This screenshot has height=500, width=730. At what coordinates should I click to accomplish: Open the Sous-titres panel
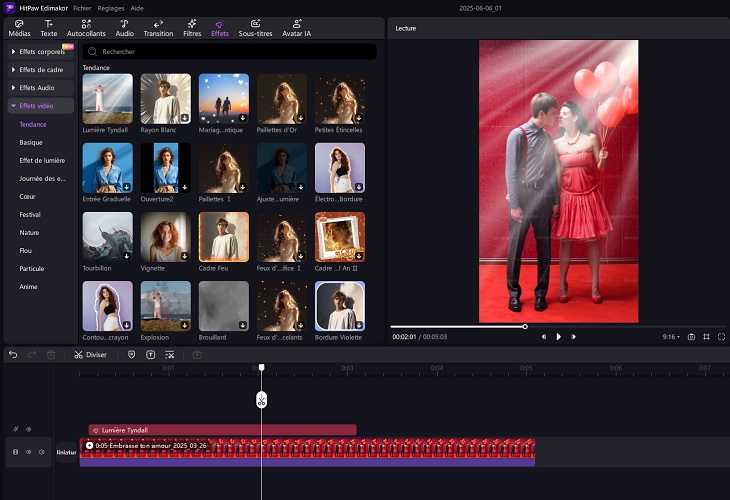255,28
